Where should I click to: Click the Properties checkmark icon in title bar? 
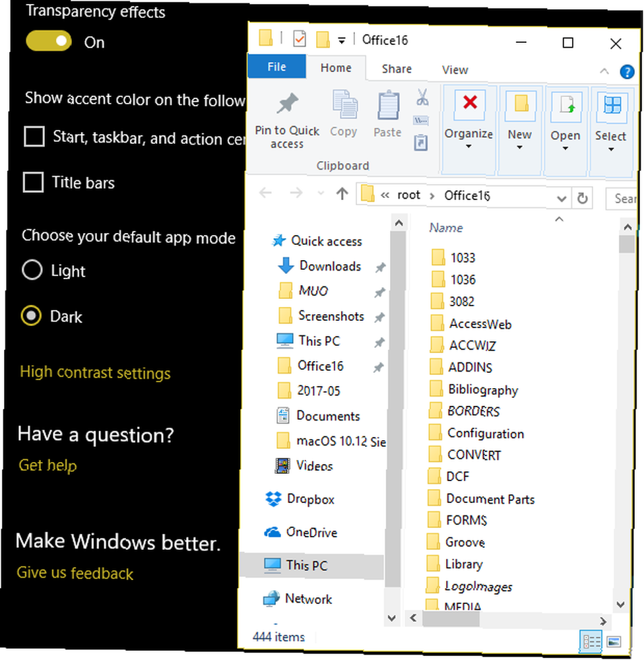coord(300,39)
